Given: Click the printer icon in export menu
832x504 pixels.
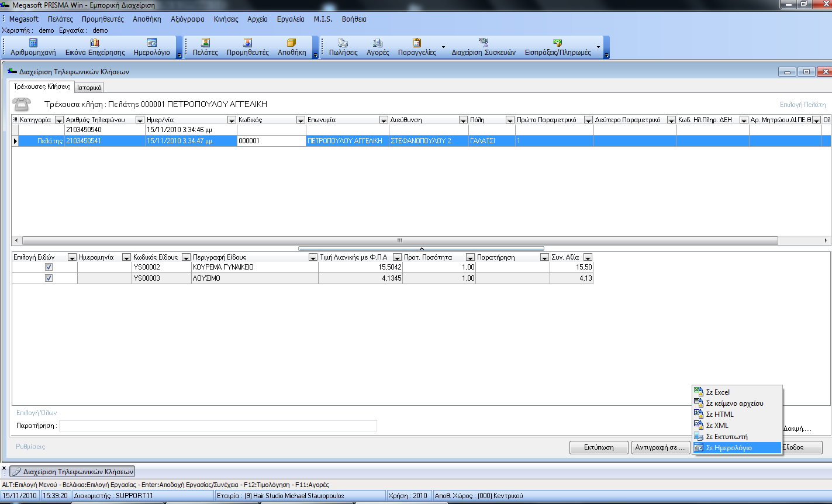Looking at the screenshot, I should pyautogui.click(x=698, y=436).
